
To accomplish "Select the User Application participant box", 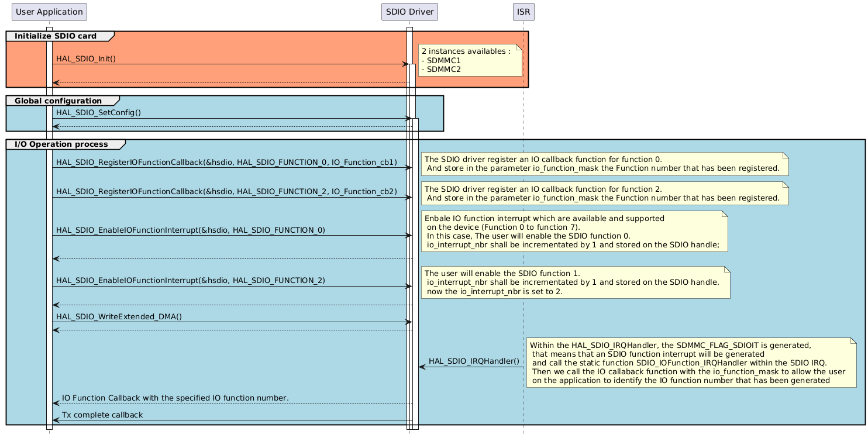I will click(49, 12).
